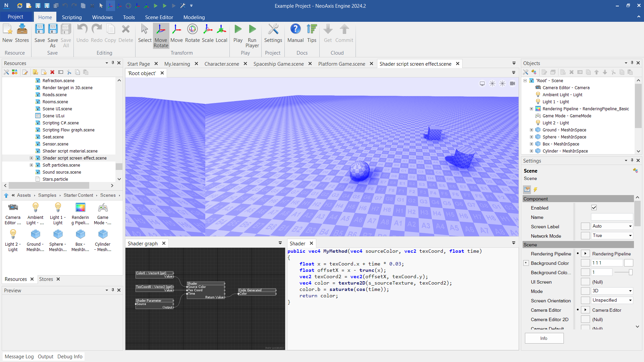Select the Move Rotate tool
Image resolution: width=644 pixels, height=362 pixels.
point(161,36)
